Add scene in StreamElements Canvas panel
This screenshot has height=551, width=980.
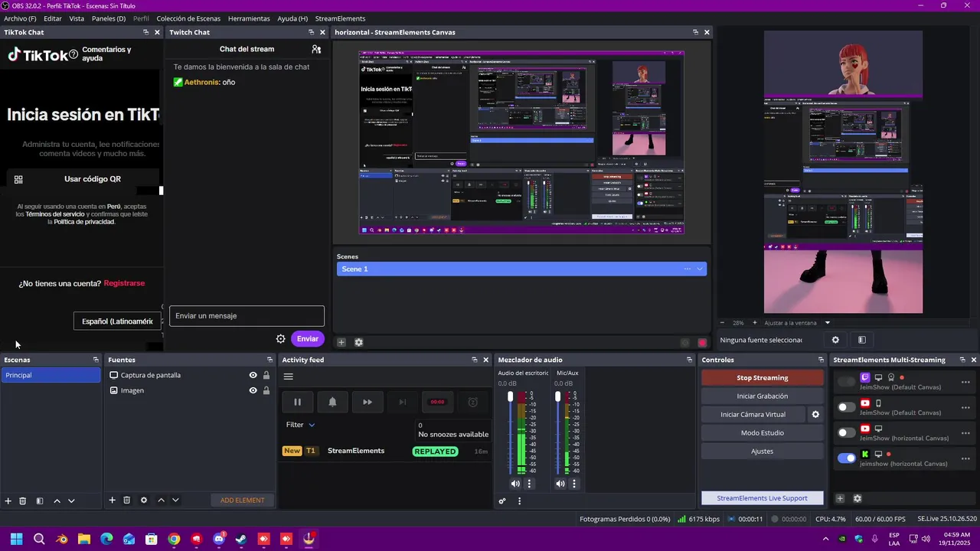click(x=341, y=343)
